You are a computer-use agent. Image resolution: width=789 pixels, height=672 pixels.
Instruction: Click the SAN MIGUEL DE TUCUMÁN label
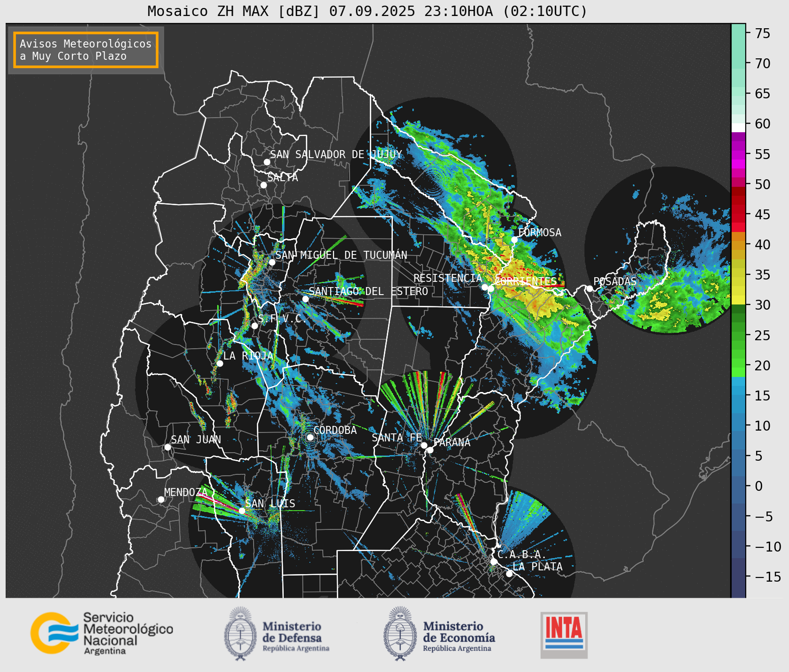pos(341,255)
